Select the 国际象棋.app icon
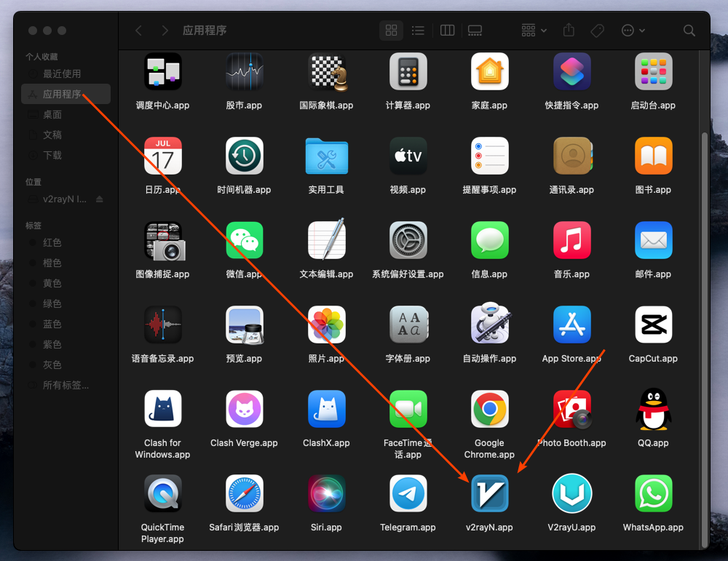 coord(328,72)
